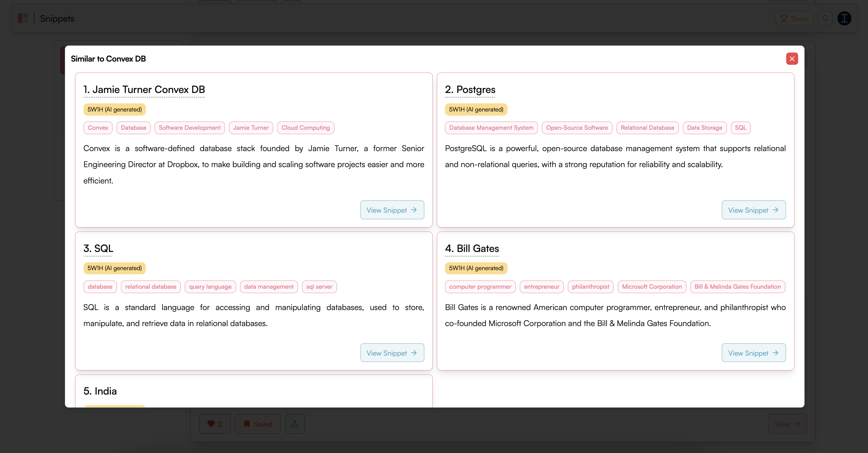The image size is (868, 453).
Task: Click the share upload icon
Action: click(x=295, y=424)
